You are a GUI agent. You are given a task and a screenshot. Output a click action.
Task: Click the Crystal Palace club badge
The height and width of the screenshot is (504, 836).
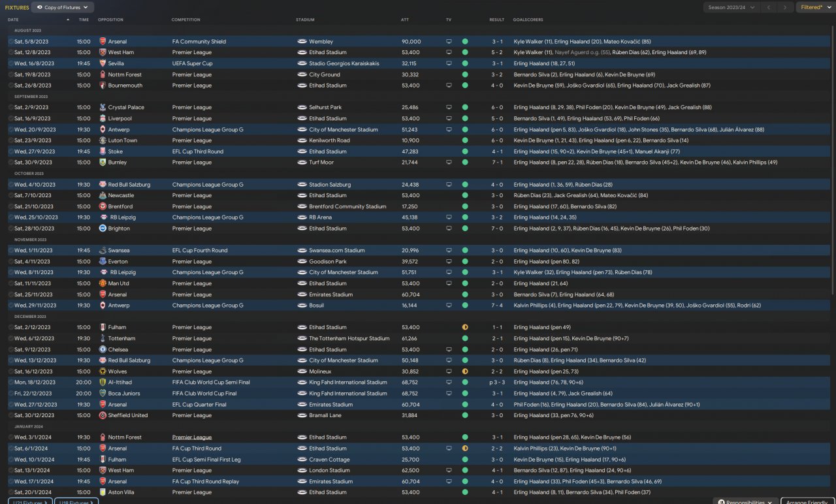103,107
